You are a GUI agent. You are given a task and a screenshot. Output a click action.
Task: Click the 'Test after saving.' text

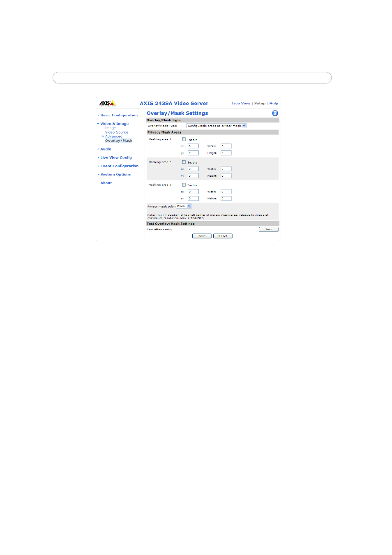click(x=160, y=229)
